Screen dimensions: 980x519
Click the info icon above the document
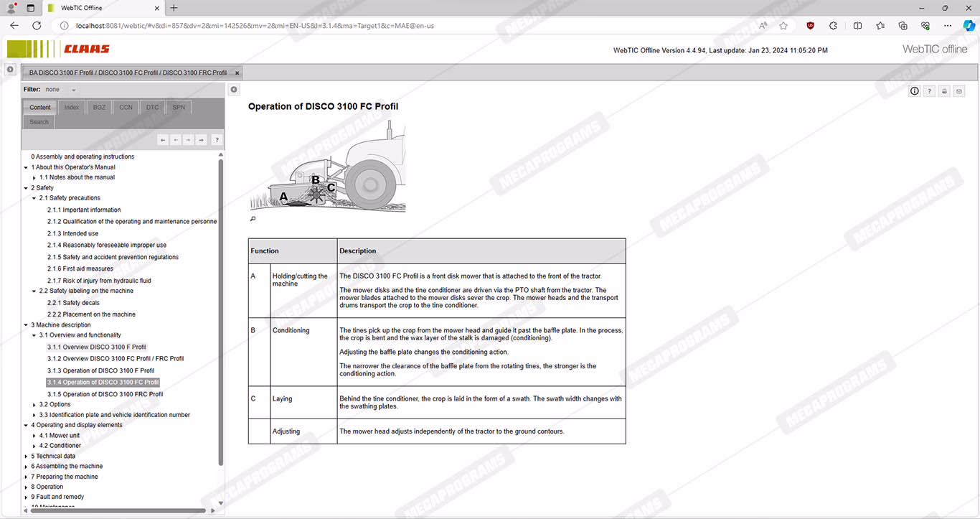click(x=914, y=91)
